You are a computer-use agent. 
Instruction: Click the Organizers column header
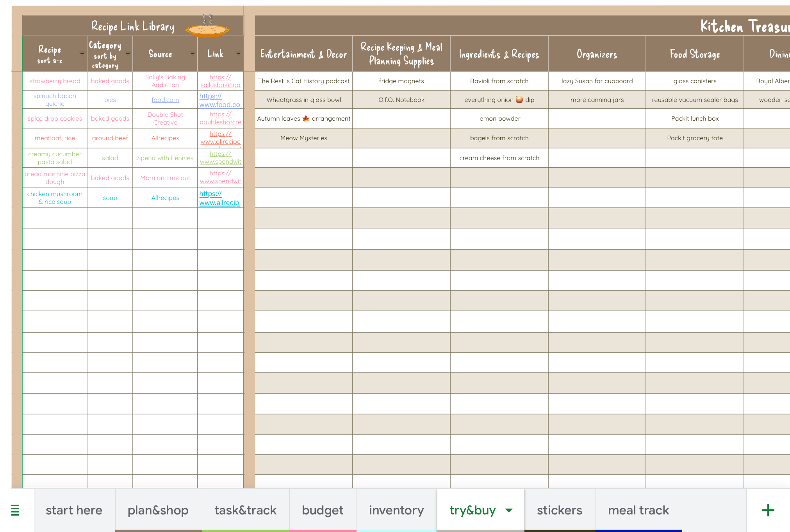pos(597,54)
